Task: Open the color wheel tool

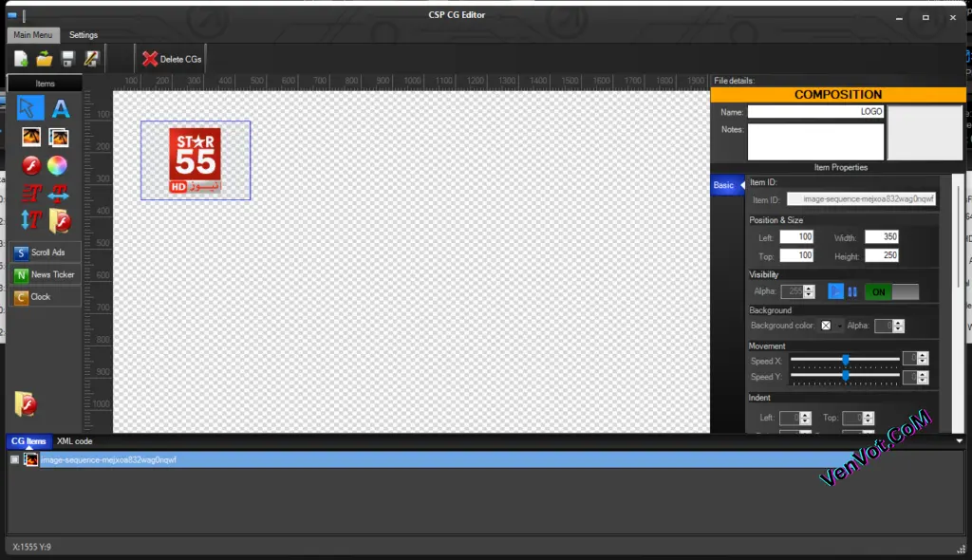Action: point(59,165)
